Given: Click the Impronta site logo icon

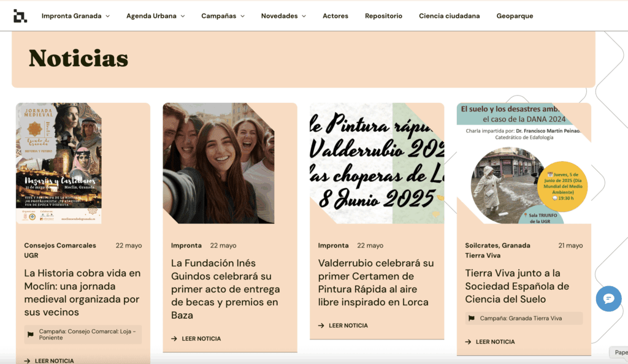Looking at the screenshot, I should [x=20, y=16].
